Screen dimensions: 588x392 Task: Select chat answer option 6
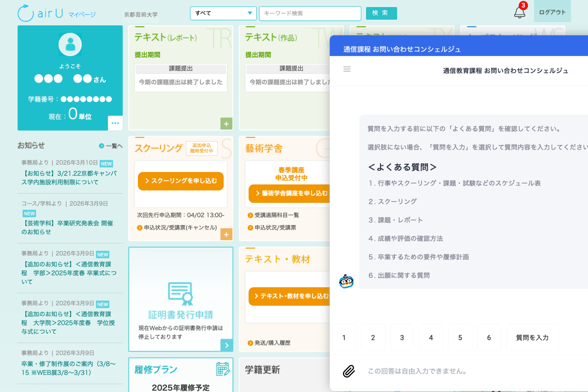click(489, 337)
